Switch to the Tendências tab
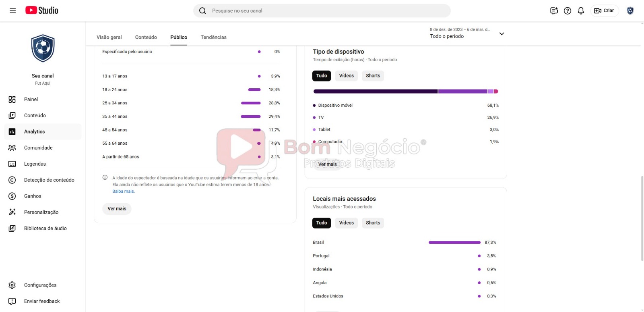The image size is (644, 312). (213, 37)
